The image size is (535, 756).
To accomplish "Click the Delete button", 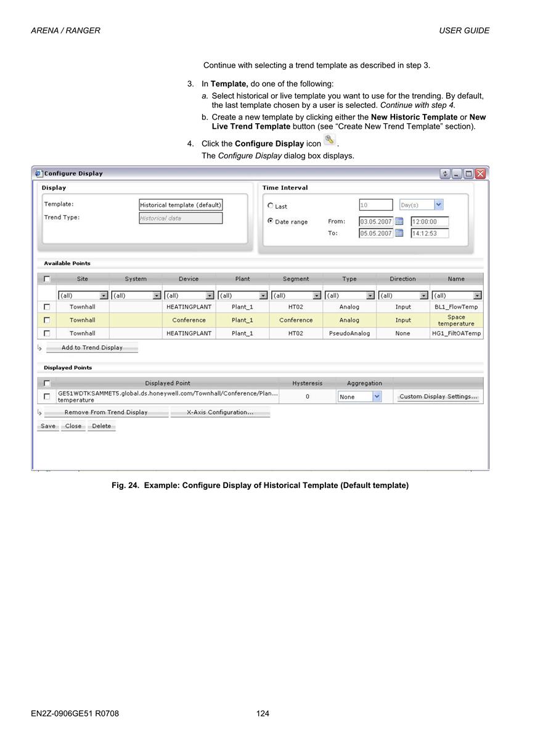I will tap(102, 426).
